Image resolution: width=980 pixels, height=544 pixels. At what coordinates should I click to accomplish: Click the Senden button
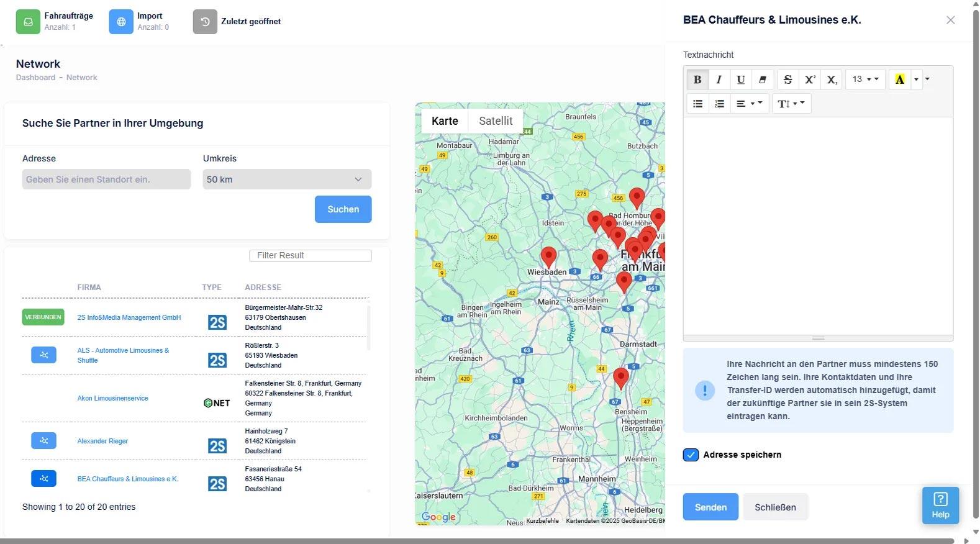pos(710,507)
